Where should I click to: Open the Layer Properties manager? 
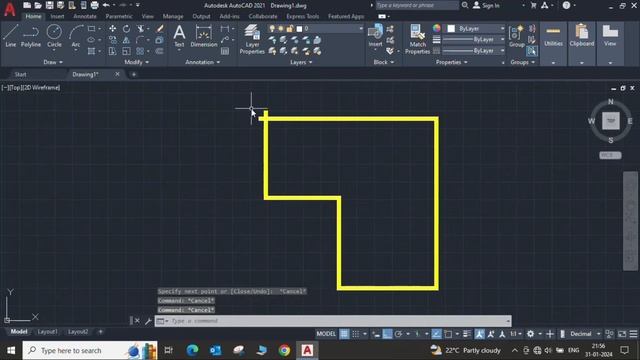click(252, 39)
